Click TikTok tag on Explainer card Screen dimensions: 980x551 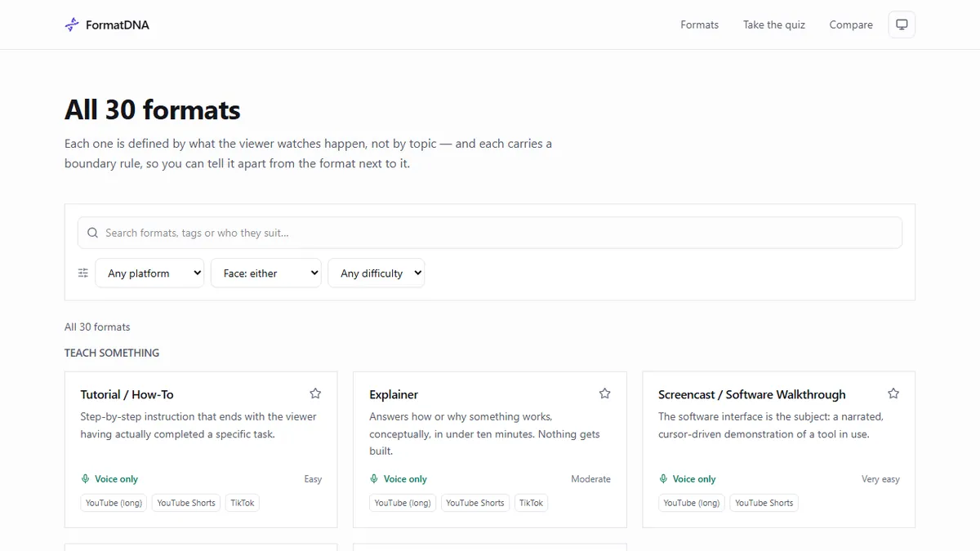[x=532, y=503]
